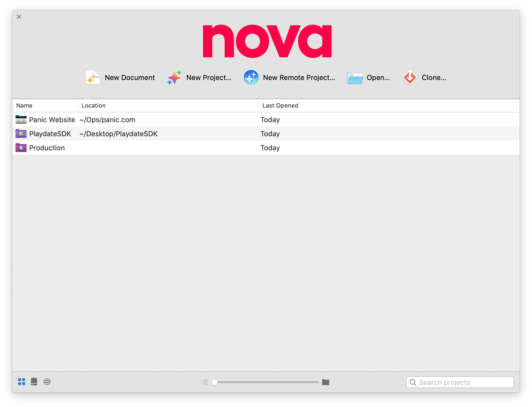Sort projects by Last Opened column
The image size is (532, 407).
280,105
